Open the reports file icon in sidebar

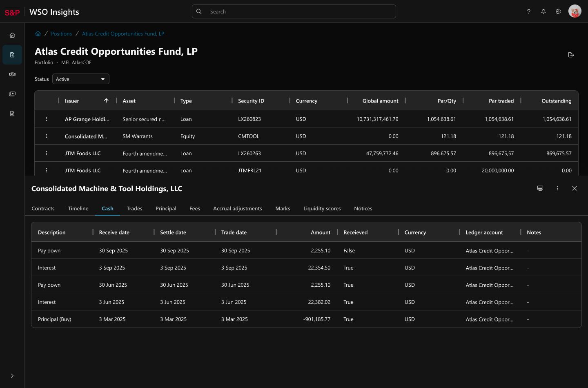12,114
